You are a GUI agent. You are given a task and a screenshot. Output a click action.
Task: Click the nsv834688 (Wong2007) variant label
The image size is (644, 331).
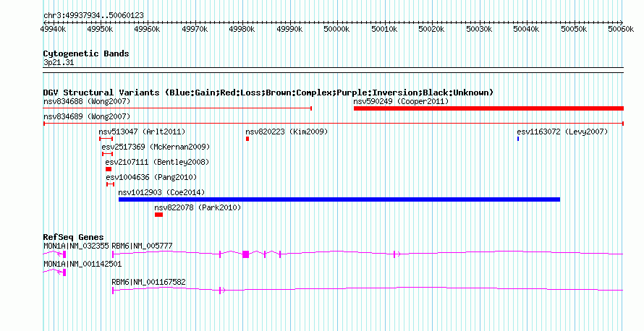coord(87,101)
